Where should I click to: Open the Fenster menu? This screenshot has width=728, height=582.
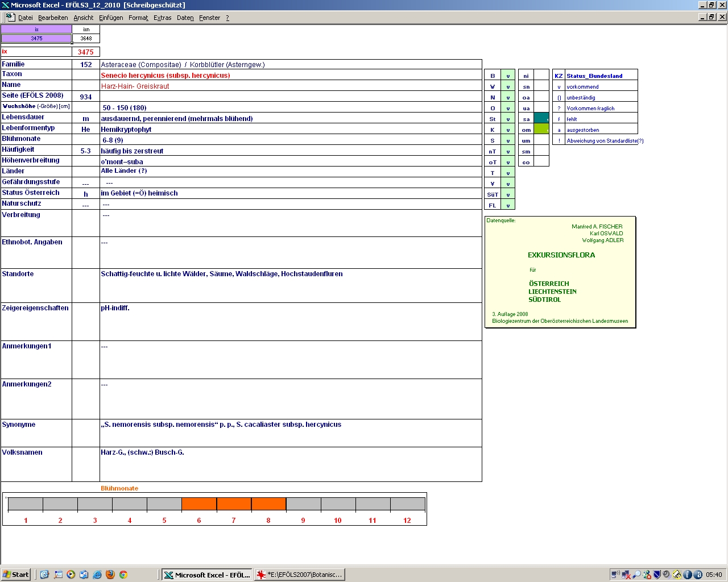(x=210, y=18)
